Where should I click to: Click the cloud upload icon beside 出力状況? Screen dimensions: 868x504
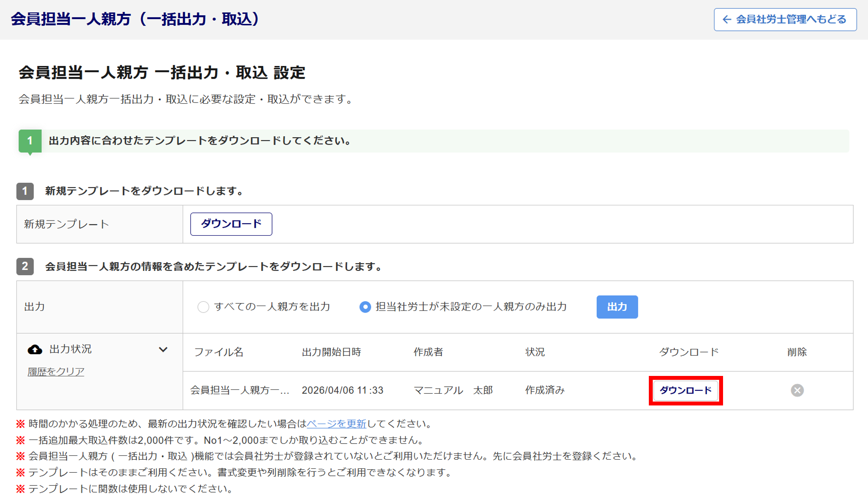click(35, 349)
